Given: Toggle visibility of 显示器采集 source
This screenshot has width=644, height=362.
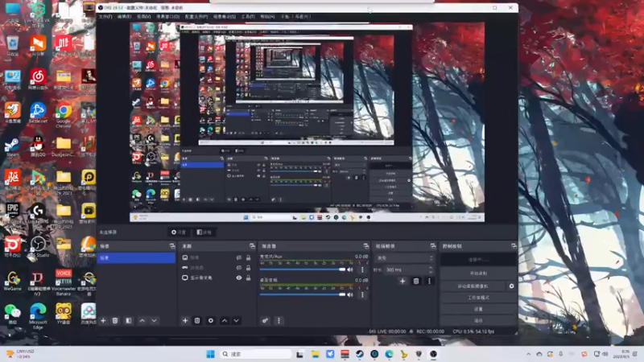Looking at the screenshot, I should pyautogui.click(x=238, y=278).
